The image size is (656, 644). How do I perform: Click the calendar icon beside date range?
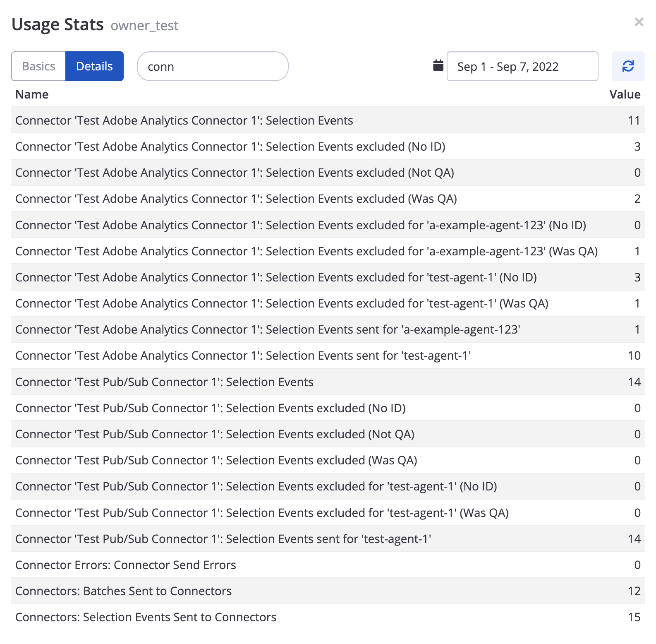pyautogui.click(x=438, y=65)
